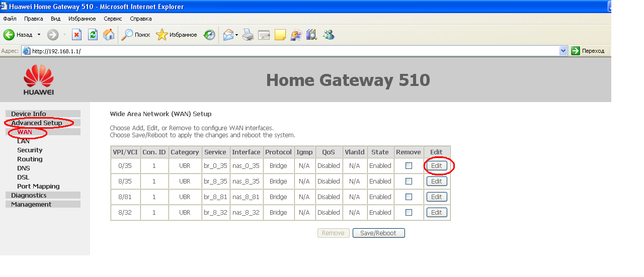
Task: Open the Правка menu
Action: tap(34, 19)
